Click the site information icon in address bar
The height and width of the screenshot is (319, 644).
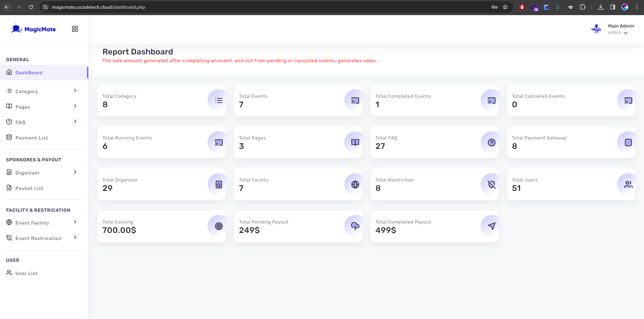click(45, 7)
